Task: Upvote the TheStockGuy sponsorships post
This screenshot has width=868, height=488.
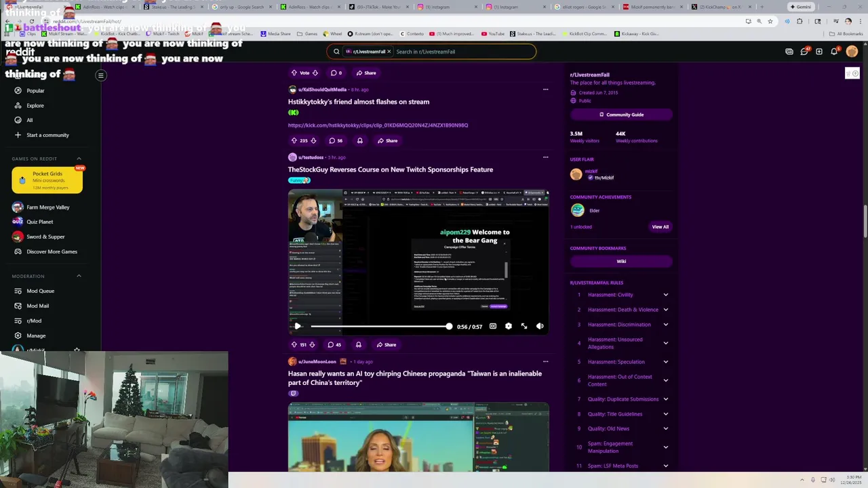Action: [294, 344]
